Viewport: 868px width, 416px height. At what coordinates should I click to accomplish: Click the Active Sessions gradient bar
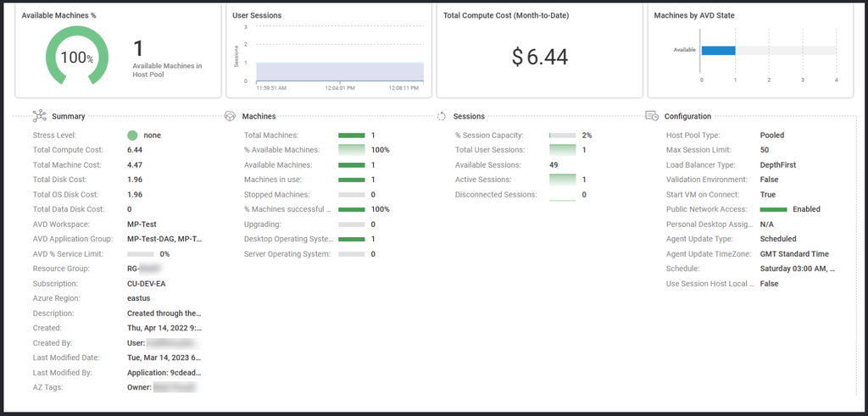point(563,180)
